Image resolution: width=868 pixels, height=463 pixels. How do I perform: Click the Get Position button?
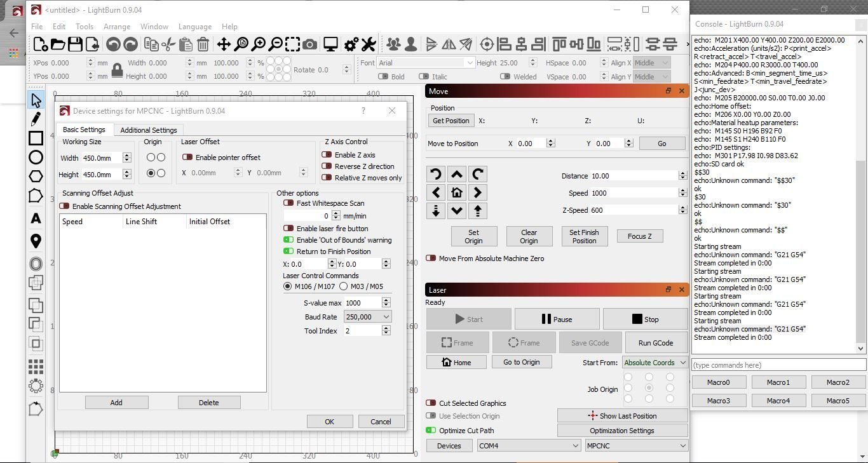coord(451,121)
